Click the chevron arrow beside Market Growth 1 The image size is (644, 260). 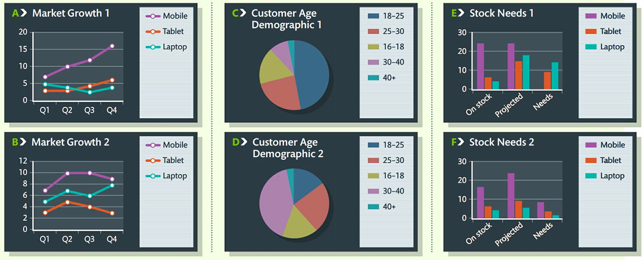pos(25,13)
